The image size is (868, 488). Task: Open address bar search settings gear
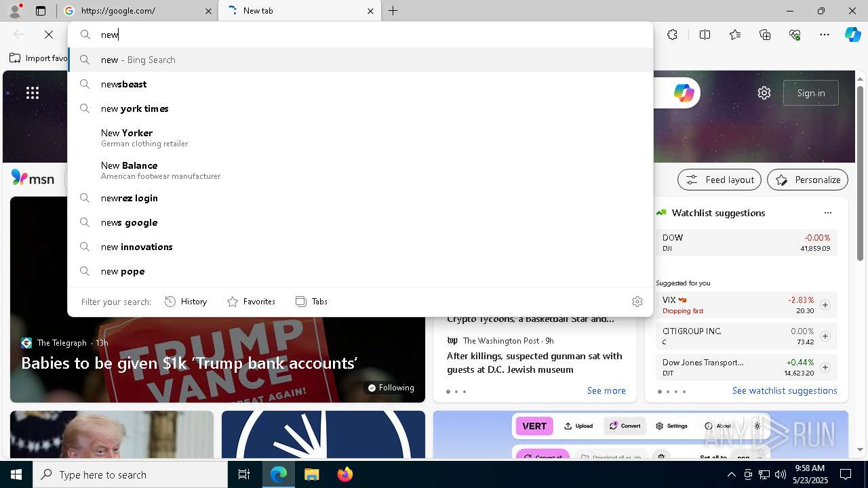pos(637,302)
